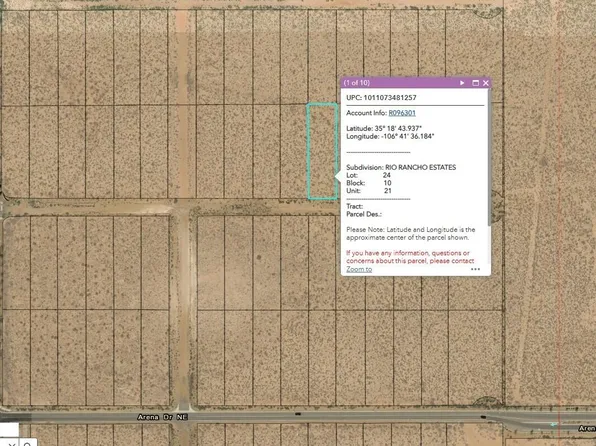
Task: Click the Zoom to link
Action: 359,269
